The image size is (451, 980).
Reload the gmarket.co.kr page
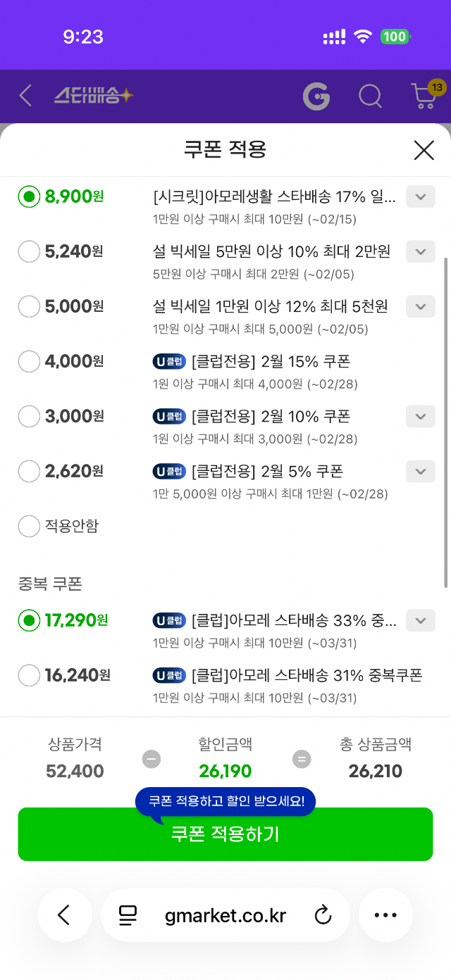pos(323,915)
